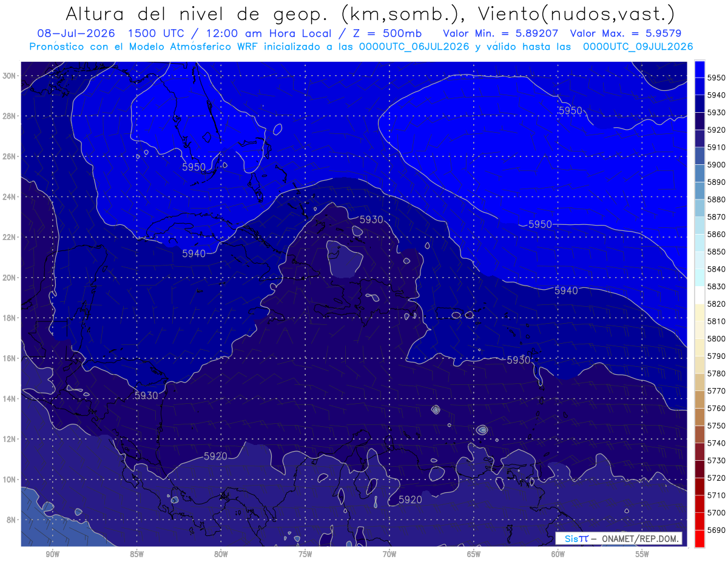Image resolution: width=728 pixels, height=562 pixels.
Task: Click the 8N latitude axis label
Action: point(12,520)
